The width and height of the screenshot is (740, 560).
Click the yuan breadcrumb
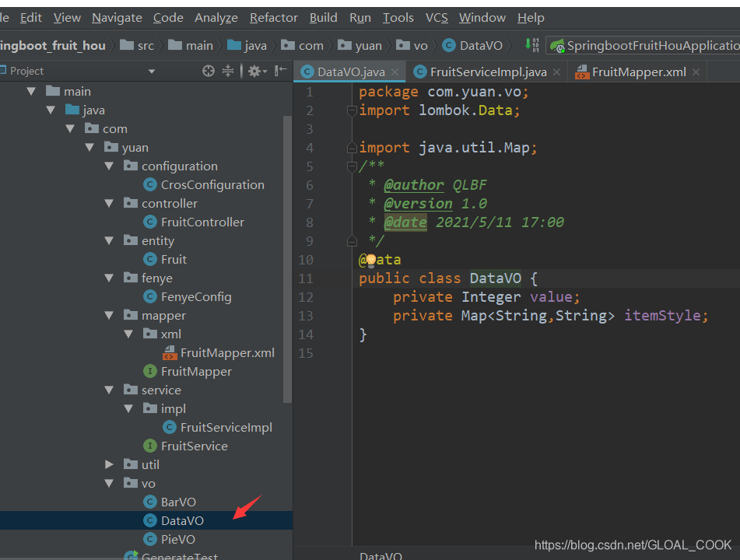tap(360, 46)
